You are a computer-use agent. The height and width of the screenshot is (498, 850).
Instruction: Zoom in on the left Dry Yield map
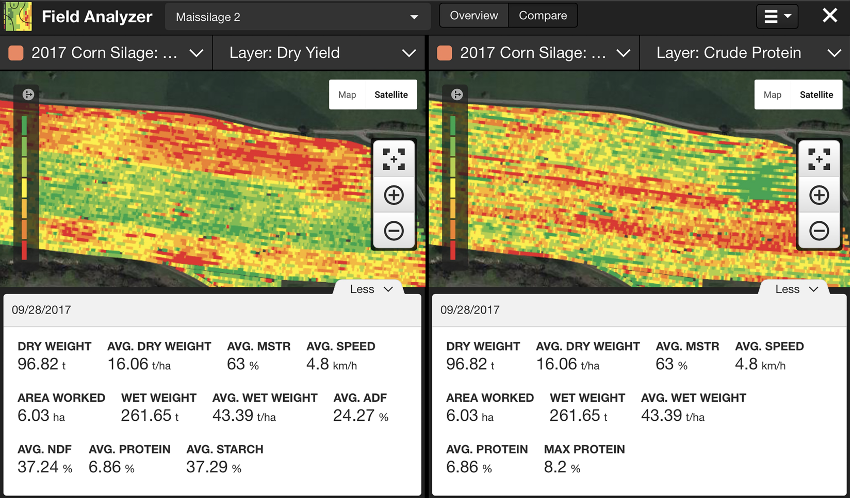[x=394, y=195]
